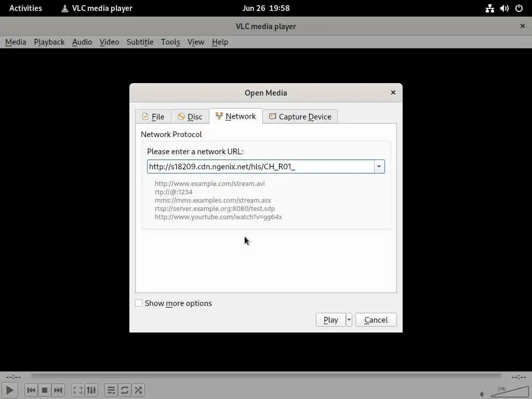This screenshot has height=399, width=532.
Task: Click the network status tray icon
Action: click(x=489, y=8)
